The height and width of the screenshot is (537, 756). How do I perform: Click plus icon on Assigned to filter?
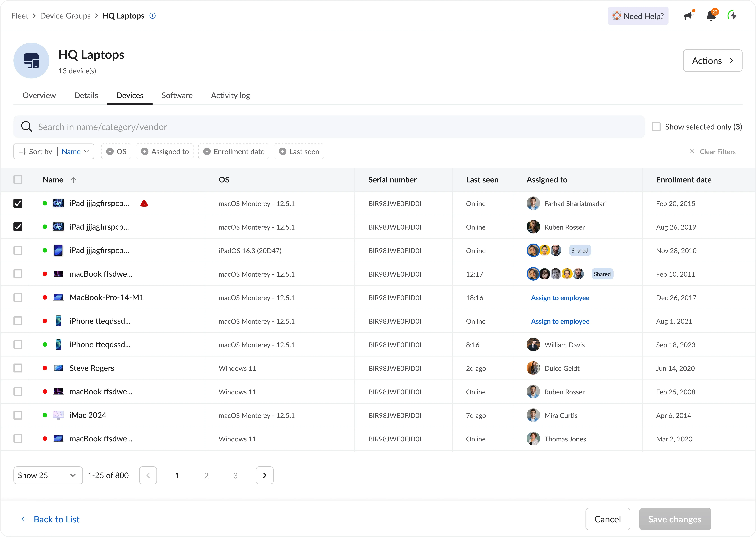point(145,151)
